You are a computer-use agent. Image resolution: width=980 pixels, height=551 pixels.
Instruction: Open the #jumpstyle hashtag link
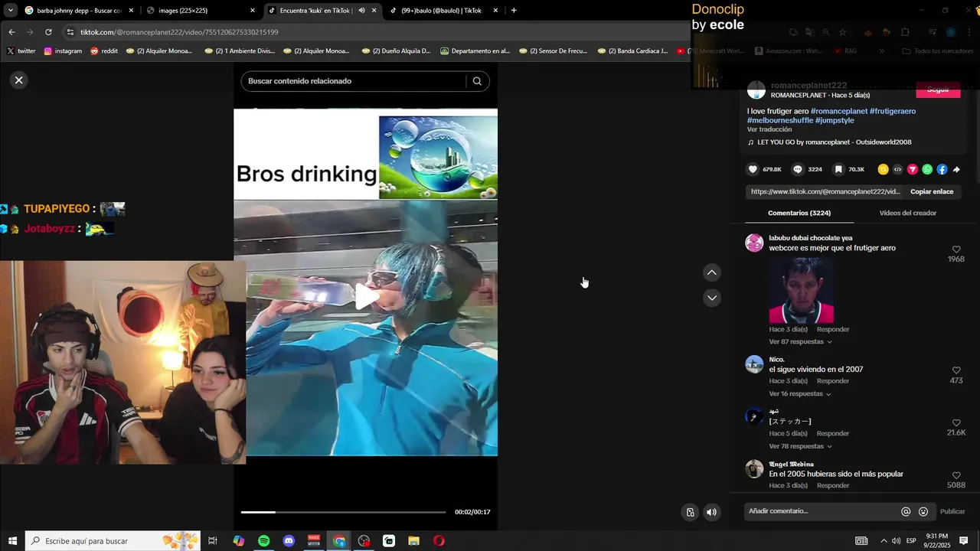(835, 120)
